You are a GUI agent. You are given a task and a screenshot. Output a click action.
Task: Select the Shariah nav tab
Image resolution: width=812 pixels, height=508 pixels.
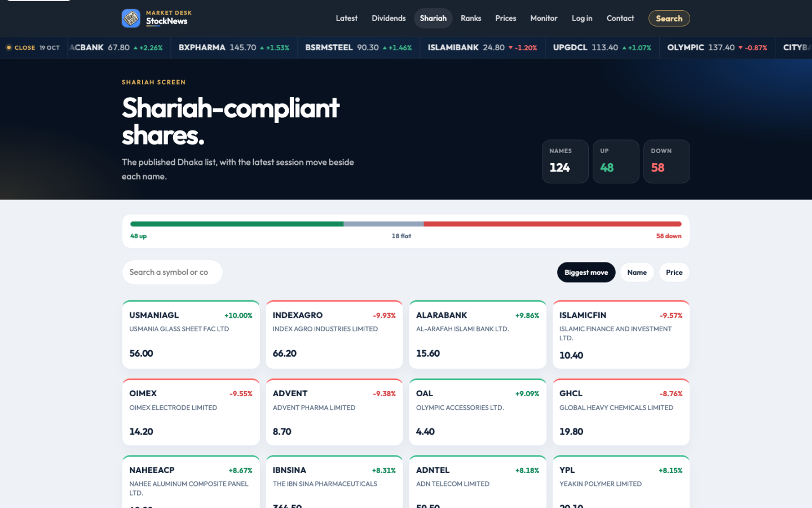(x=433, y=18)
